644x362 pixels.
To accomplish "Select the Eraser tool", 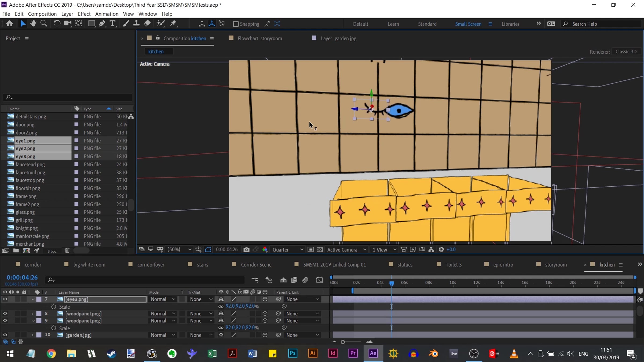I will click(x=147, y=24).
